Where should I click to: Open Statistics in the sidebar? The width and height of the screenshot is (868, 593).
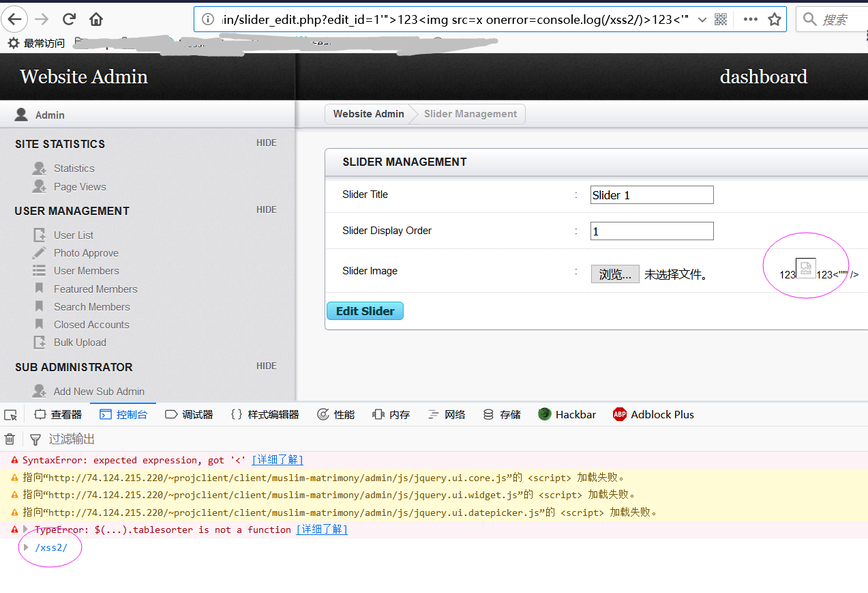tap(74, 168)
